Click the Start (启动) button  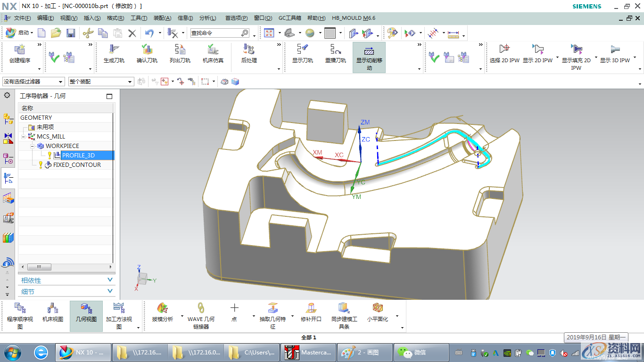pos(19,33)
